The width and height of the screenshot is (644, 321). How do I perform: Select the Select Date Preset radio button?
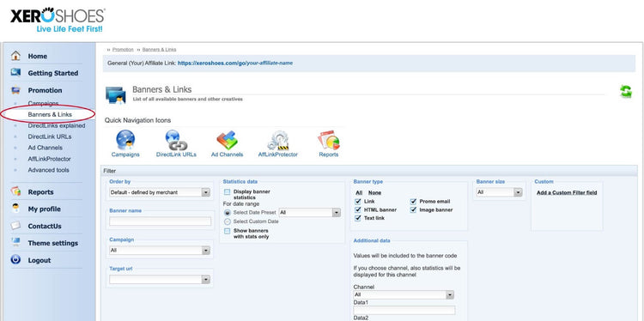point(228,213)
